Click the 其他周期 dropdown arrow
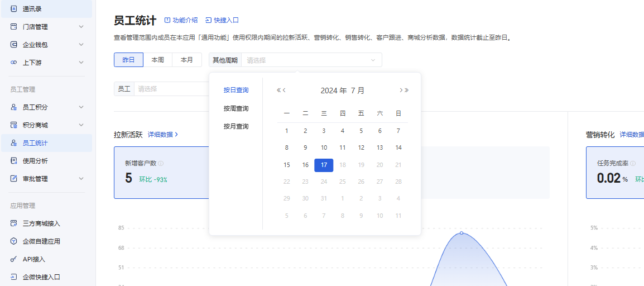The height and width of the screenshot is (286, 644). click(373, 60)
